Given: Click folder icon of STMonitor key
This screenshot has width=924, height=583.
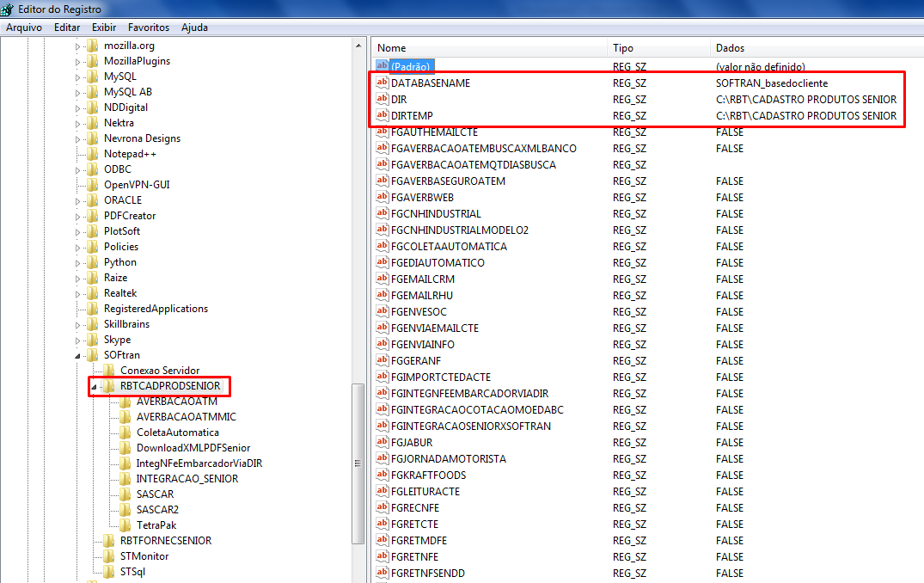Looking at the screenshot, I should pos(109,555).
